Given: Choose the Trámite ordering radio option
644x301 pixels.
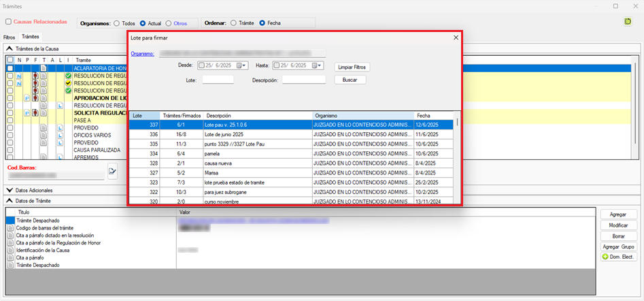Looking at the screenshot, I should (x=234, y=22).
